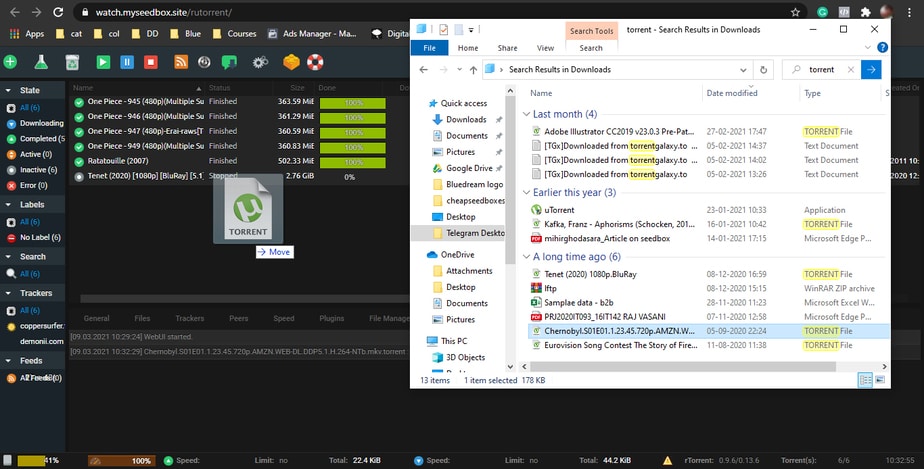Switch Explorer to large icons view
This screenshot has width=924, height=469.
coord(880,380)
